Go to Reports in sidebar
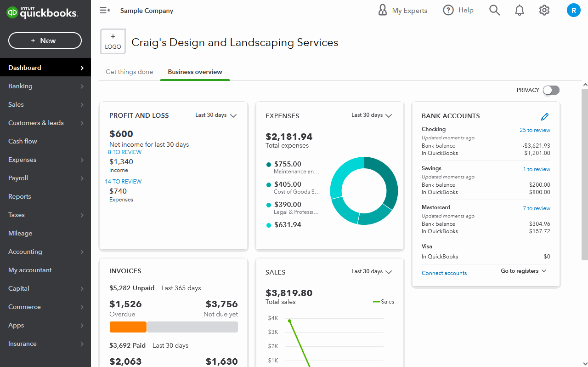 (x=45, y=196)
